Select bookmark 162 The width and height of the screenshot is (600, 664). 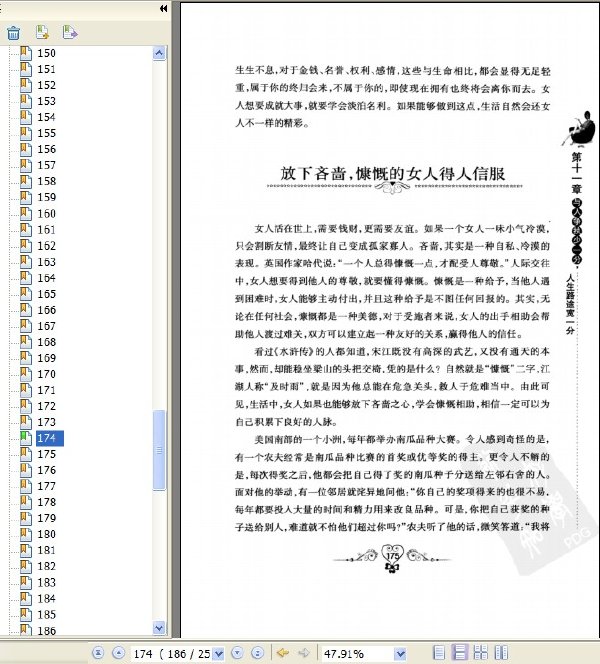pos(46,246)
